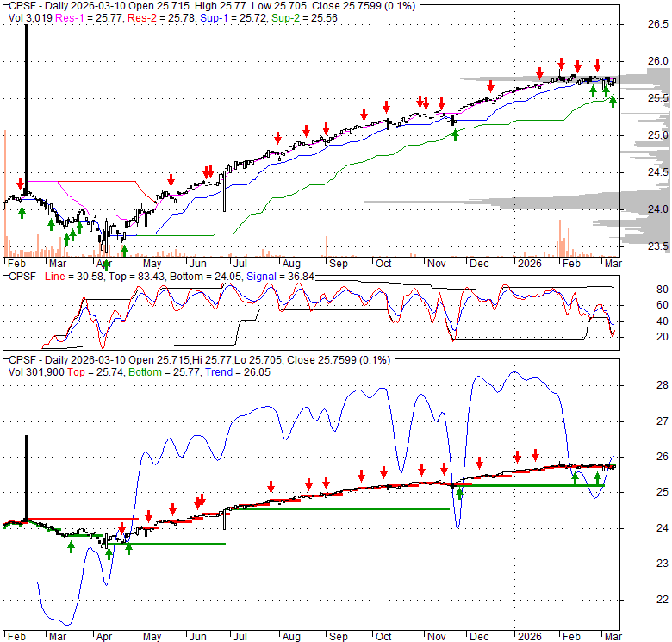
Task: Click the Aug month label on top chart axis
Action: tap(291, 264)
